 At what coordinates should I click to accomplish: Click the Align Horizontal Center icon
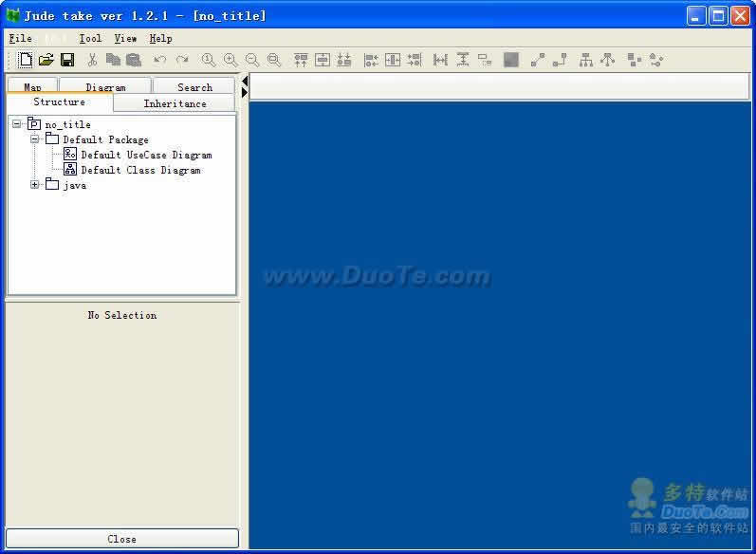323,60
